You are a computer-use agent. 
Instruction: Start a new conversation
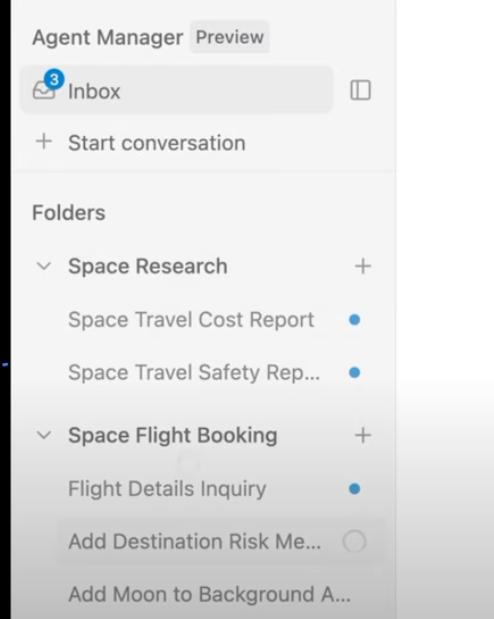(x=156, y=143)
